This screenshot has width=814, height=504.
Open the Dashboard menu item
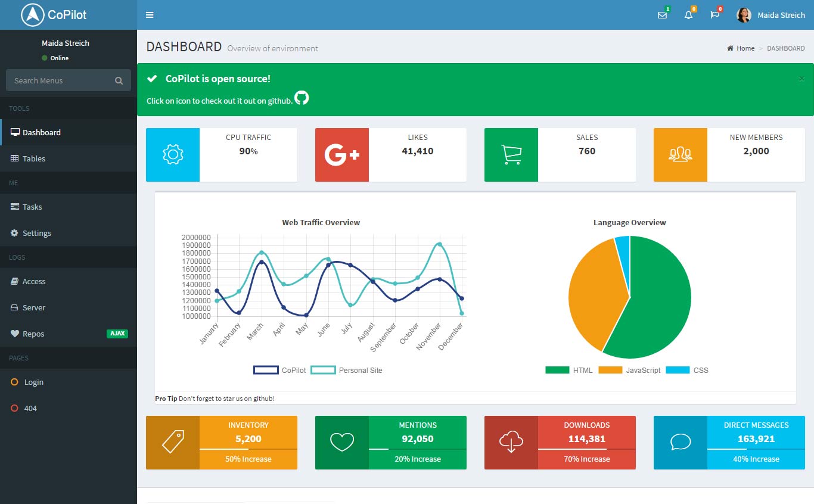coord(69,132)
